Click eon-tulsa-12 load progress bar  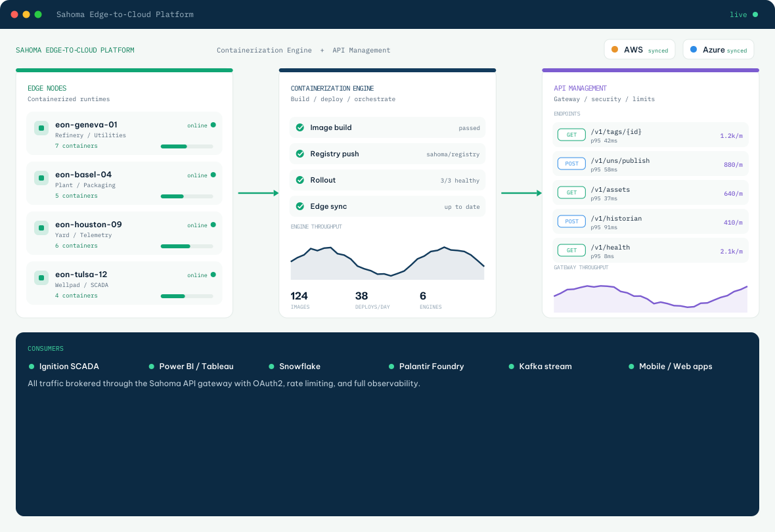187,296
